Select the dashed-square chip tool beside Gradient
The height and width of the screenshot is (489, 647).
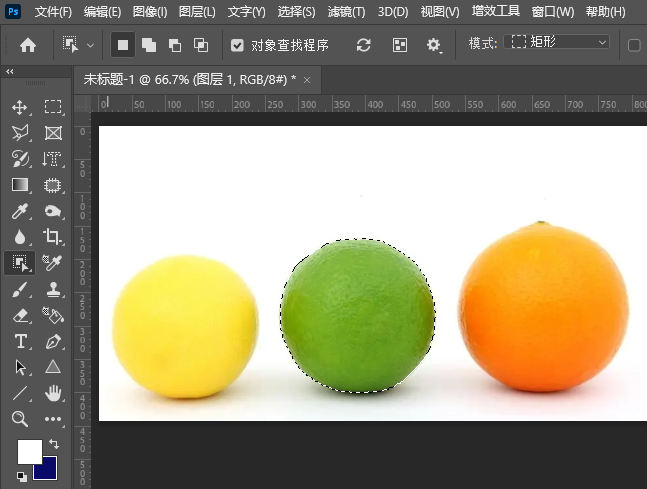tap(53, 185)
